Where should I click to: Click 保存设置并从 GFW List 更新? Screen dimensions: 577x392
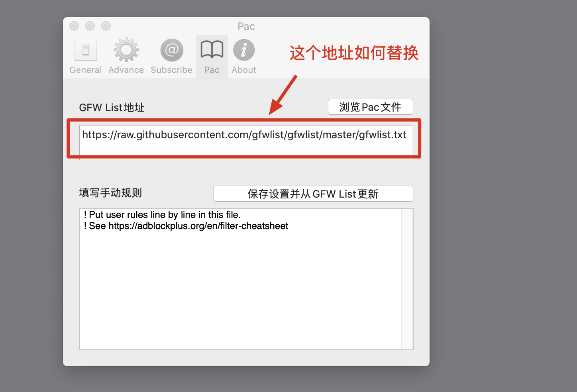pyautogui.click(x=313, y=194)
